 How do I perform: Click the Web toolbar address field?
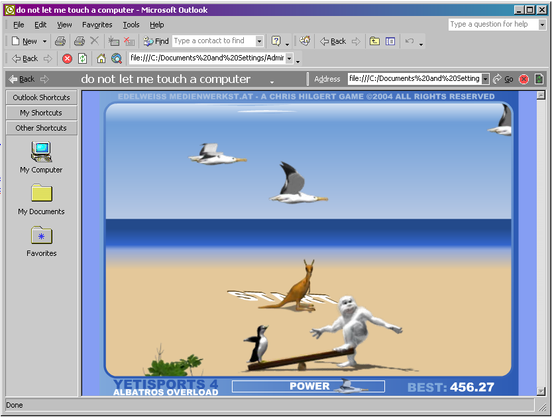(207, 58)
